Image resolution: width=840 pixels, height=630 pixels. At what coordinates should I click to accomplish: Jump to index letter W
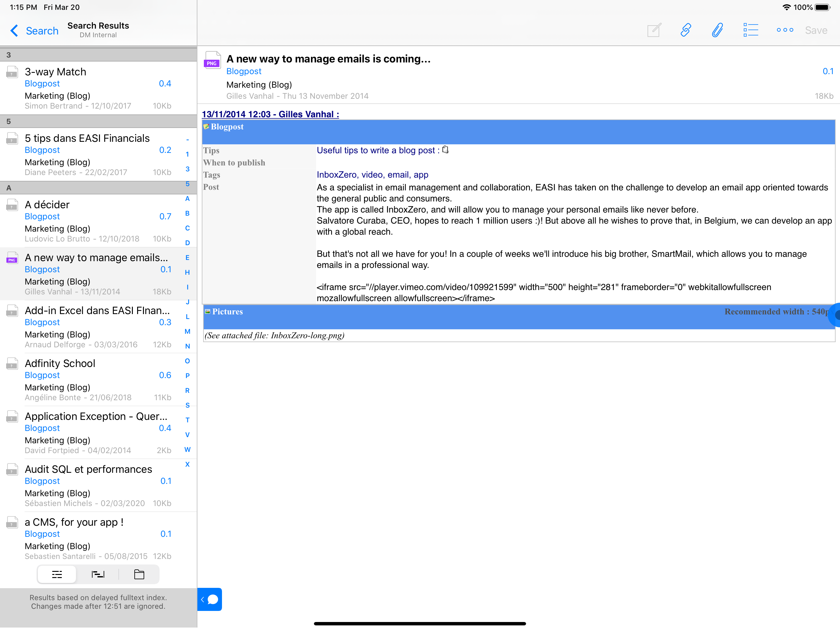[187, 449]
